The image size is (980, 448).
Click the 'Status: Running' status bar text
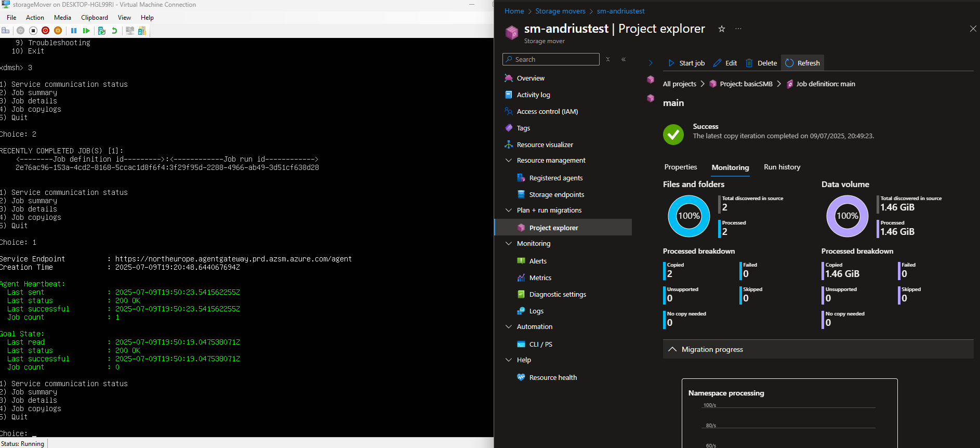pos(23,443)
